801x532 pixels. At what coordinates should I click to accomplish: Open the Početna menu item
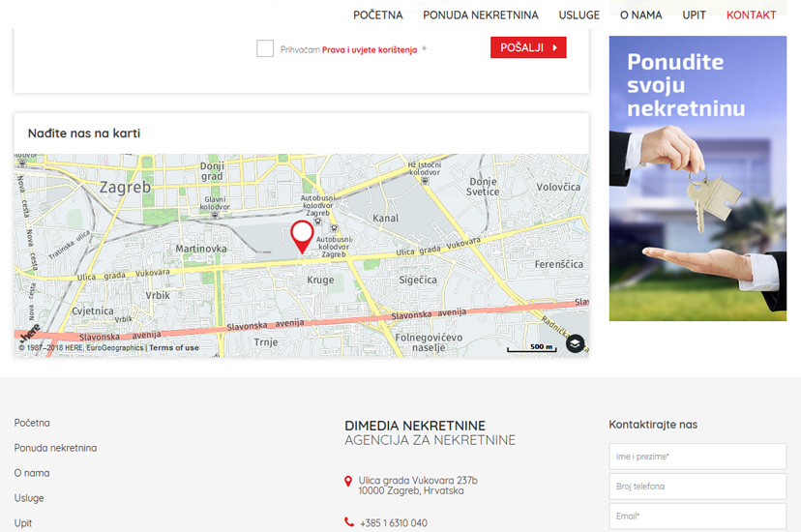click(x=377, y=15)
